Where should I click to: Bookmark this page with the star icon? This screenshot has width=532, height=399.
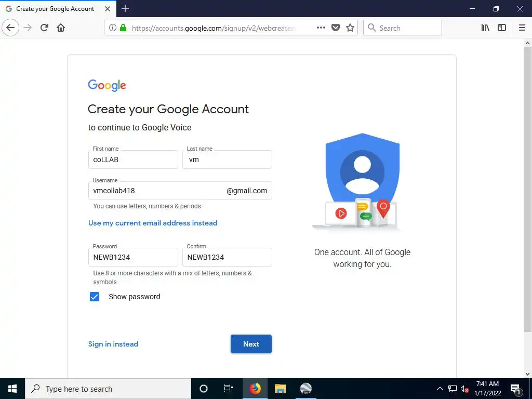point(350,28)
